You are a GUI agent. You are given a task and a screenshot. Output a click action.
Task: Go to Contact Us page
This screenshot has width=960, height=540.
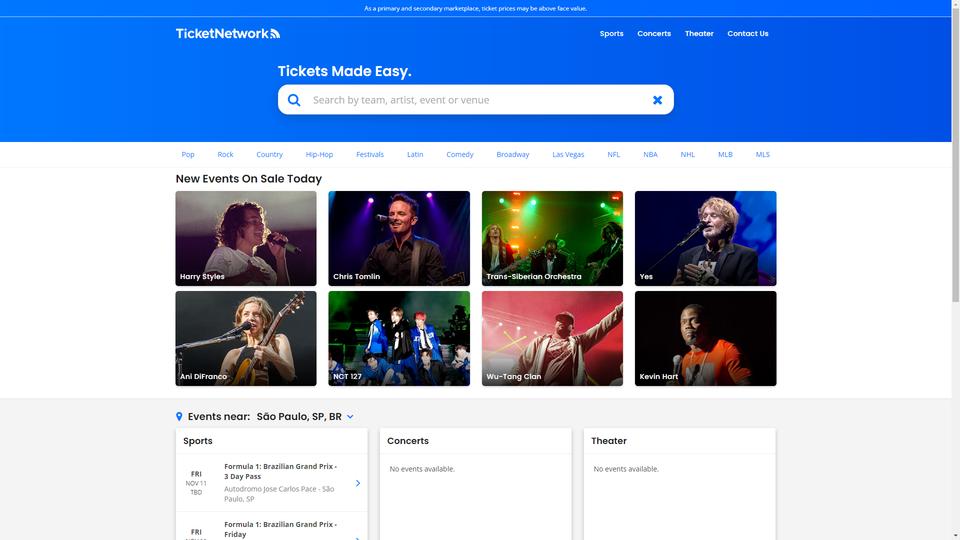[x=748, y=34]
